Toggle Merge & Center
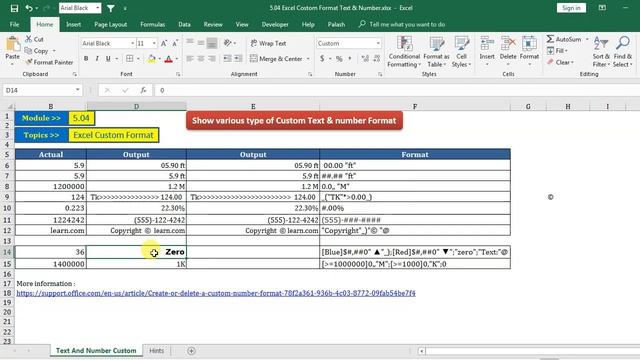The width and height of the screenshot is (640, 360). [x=276, y=59]
